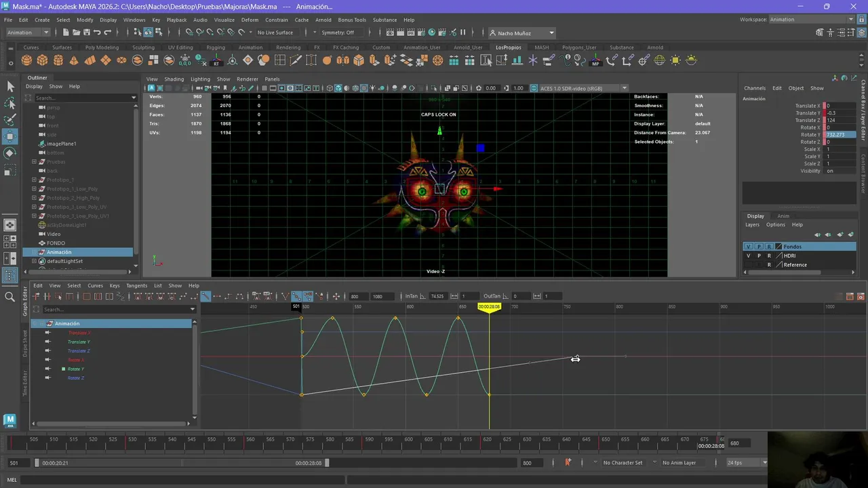The height and width of the screenshot is (488, 868).
Task: Open the Tangents menu in Graph Editor
Action: coord(136,285)
